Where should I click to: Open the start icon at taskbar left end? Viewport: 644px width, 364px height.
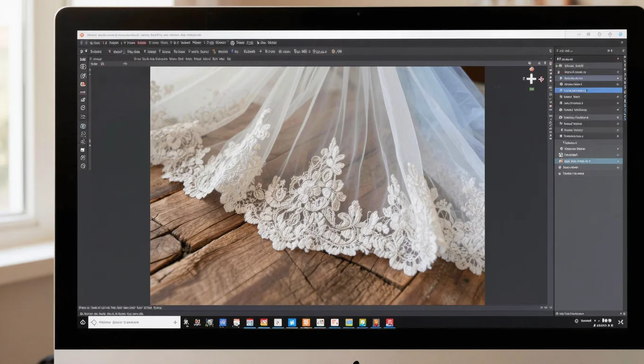coord(82,322)
